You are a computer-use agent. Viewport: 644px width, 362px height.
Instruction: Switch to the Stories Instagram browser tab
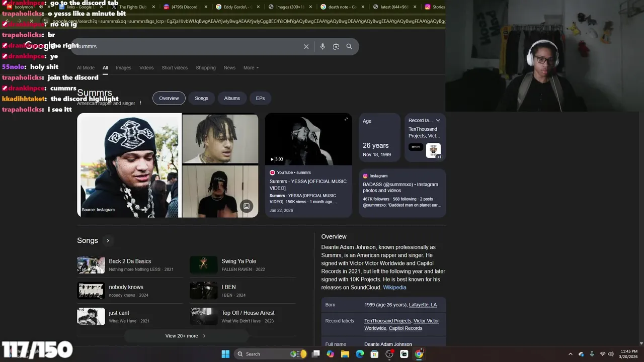pos(435,7)
